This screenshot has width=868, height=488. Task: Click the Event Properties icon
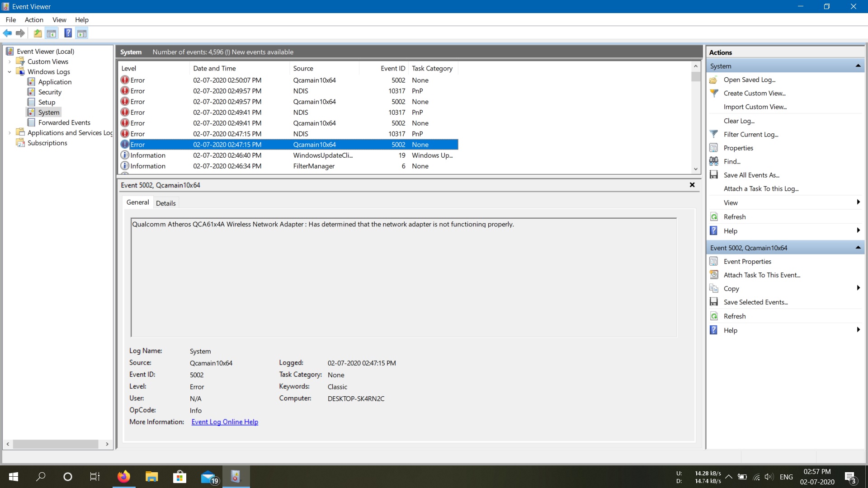(714, 261)
